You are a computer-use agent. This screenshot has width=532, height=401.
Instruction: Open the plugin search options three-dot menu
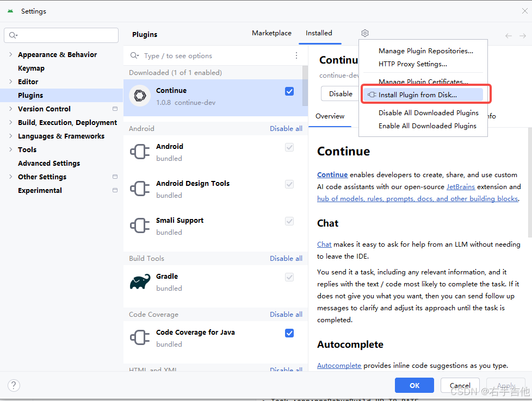[296, 55]
